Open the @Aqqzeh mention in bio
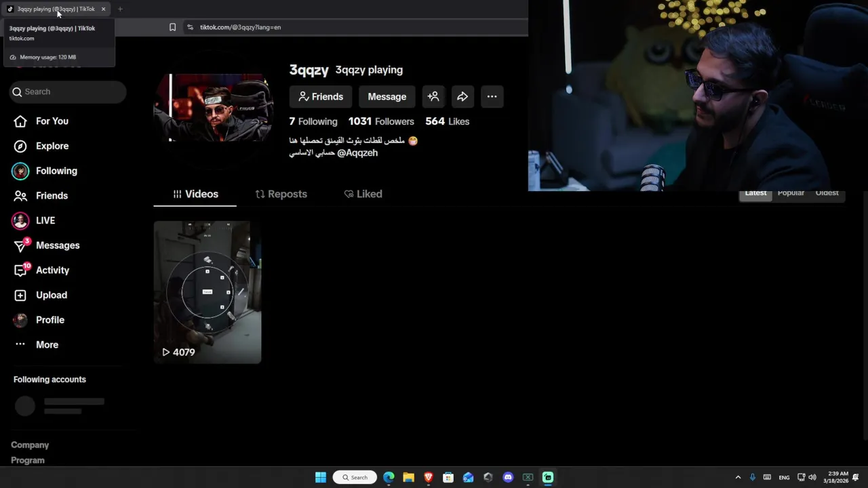The height and width of the screenshot is (488, 868). point(357,153)
